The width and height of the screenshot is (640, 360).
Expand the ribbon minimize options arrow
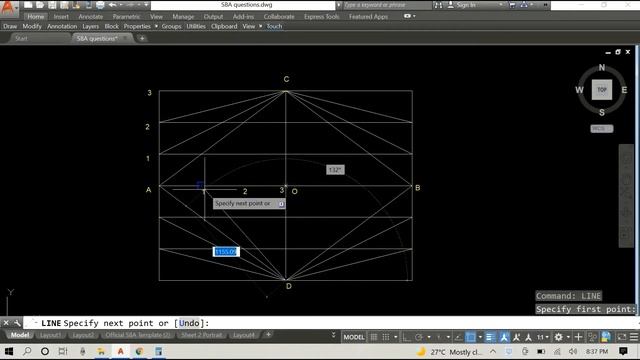tap(414, 16)
